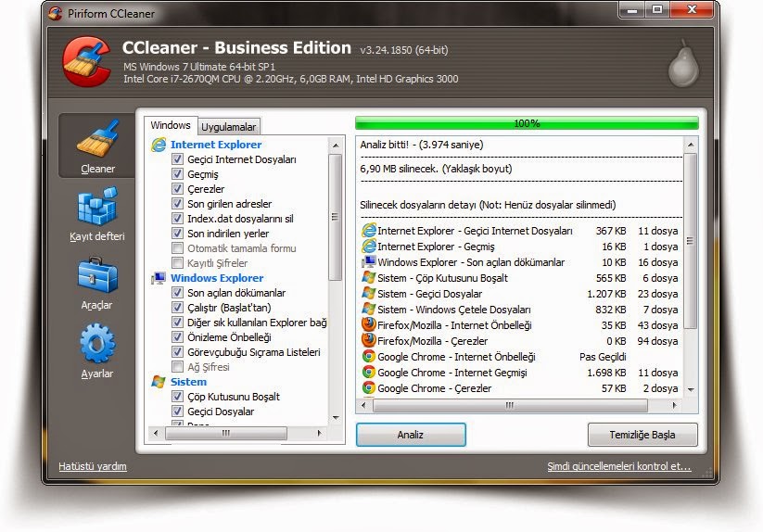Click right arrow of options horizontal scrollbar
This screenshot has width=763, height=532.
point(319,433)
